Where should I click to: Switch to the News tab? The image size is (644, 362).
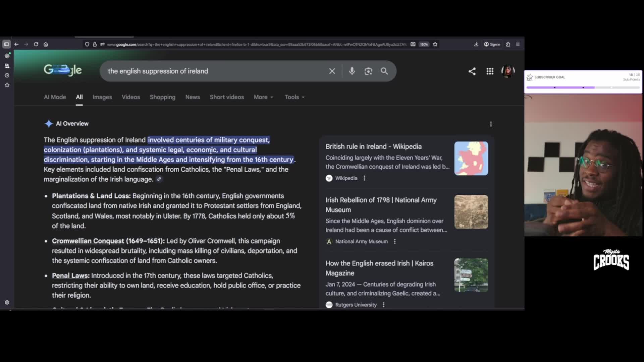193,97
